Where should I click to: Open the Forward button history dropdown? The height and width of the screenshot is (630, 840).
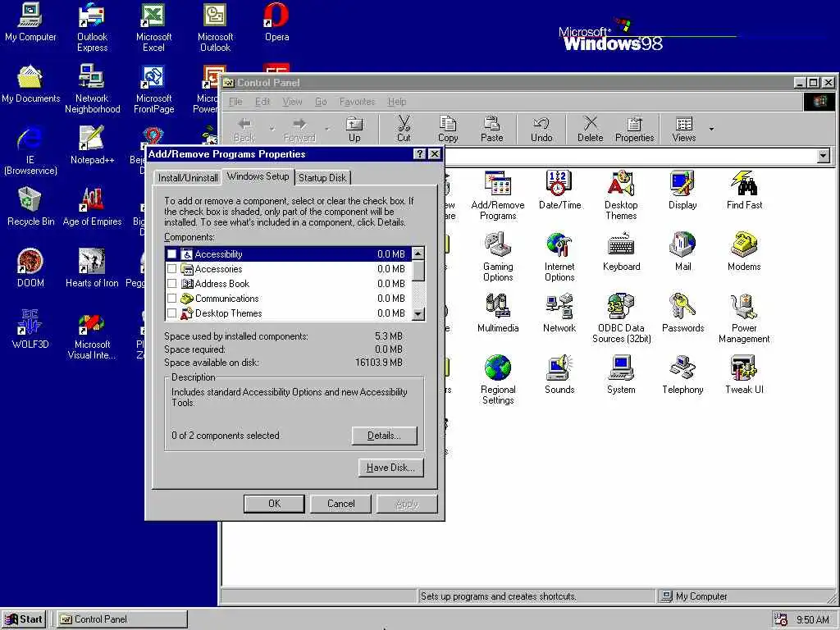[326, 129]
